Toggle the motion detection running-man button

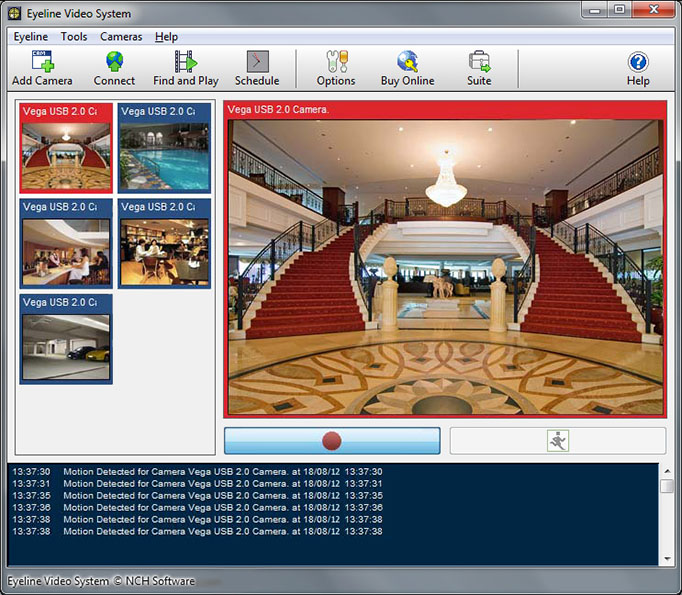[x=557, y=441]
